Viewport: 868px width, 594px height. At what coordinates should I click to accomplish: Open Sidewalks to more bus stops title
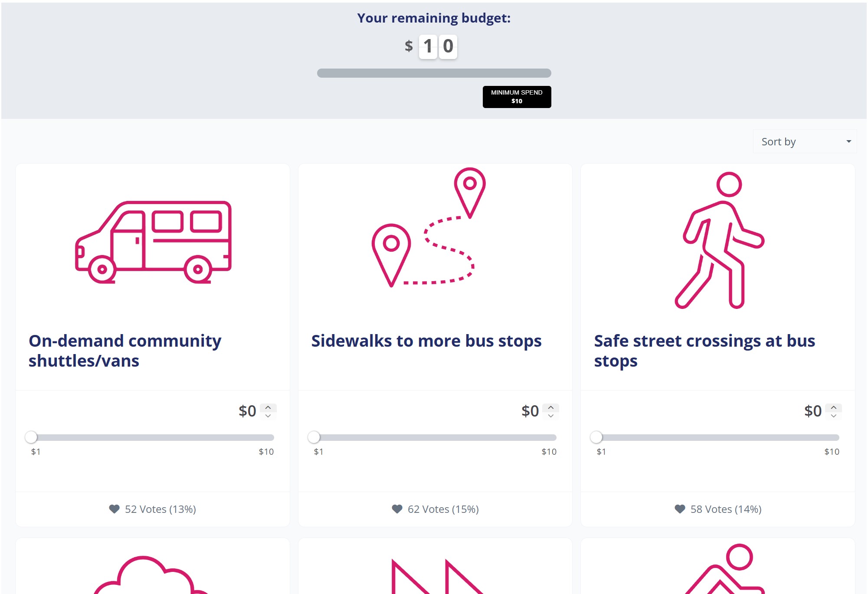(x=426, y=341)
